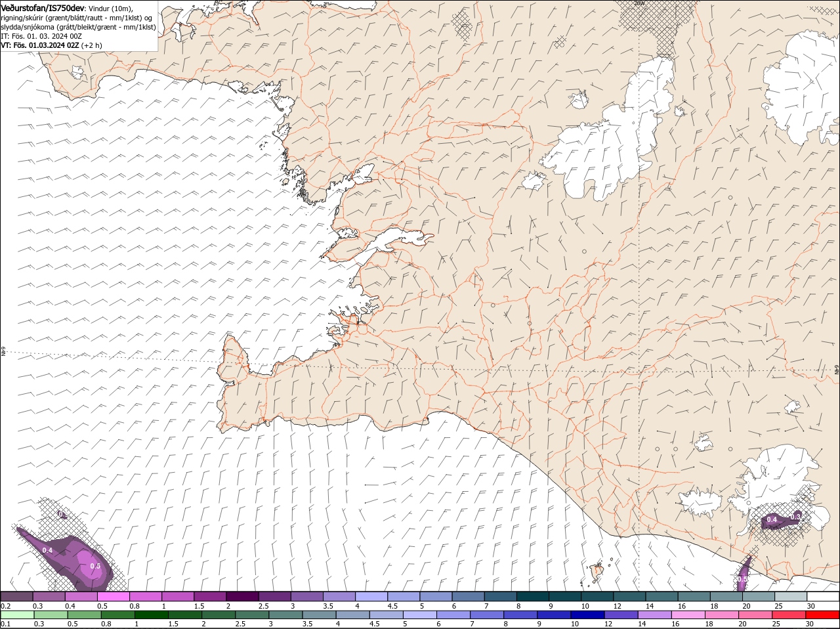This screenshot has width=840, height=629.
Task: Click the 'rigning/skúrir' legend description line
Action: pos(76,18)
